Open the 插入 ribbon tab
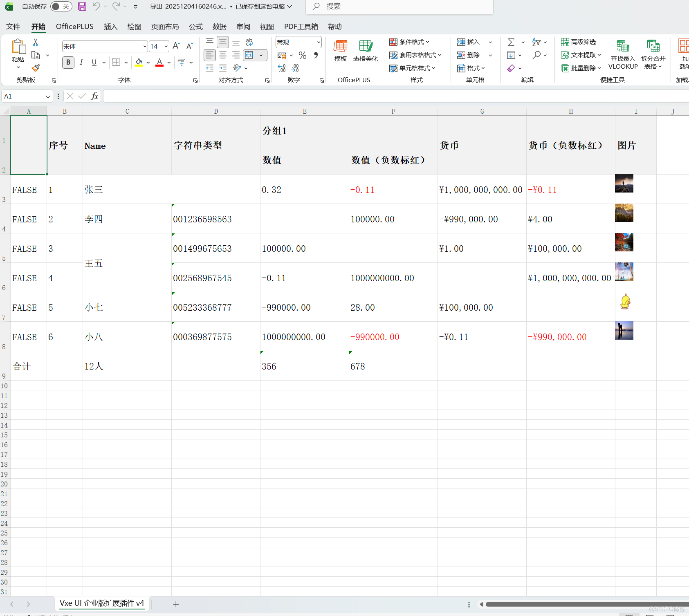 tap(110, 27)
